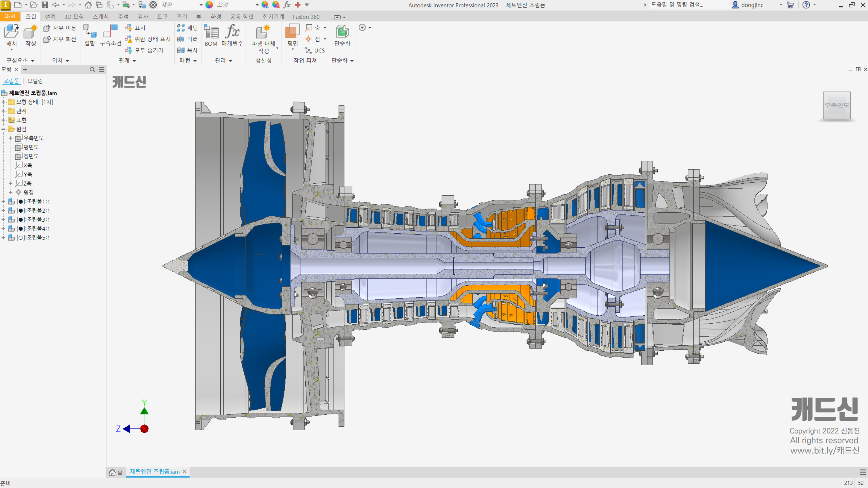Expand the 모형 상태 tree node
This screenshot has width=868, height=488.
pyautogui.click(x=3, y=102)
